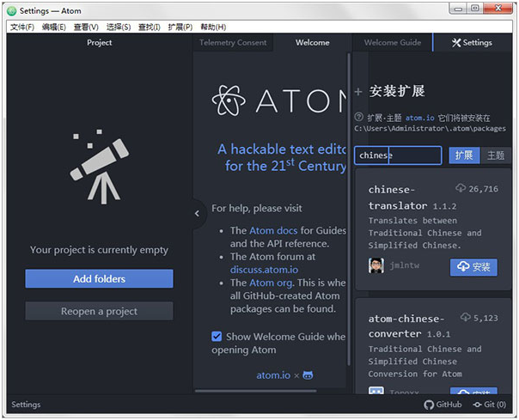Image resolution: width=519 pixels, height=420 pixels.
Task: Switch to Telemetry Consent tab
Action: tap(233, 43)
